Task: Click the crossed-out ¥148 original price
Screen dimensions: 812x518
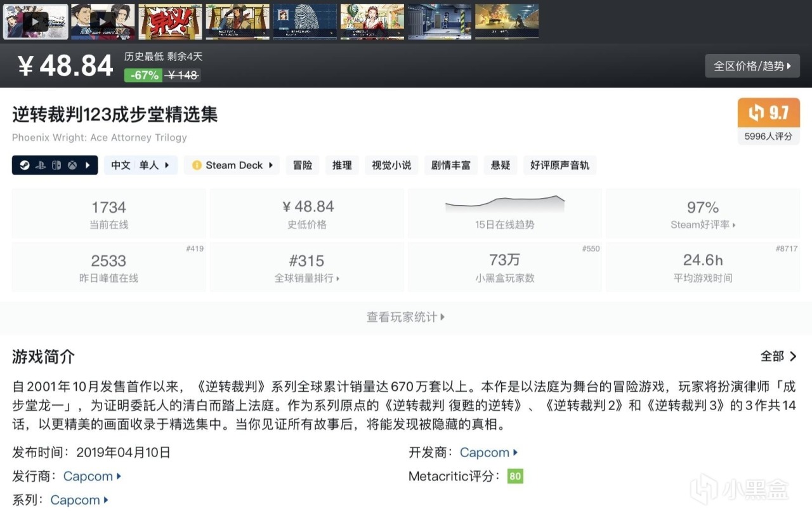Action: 183,76
